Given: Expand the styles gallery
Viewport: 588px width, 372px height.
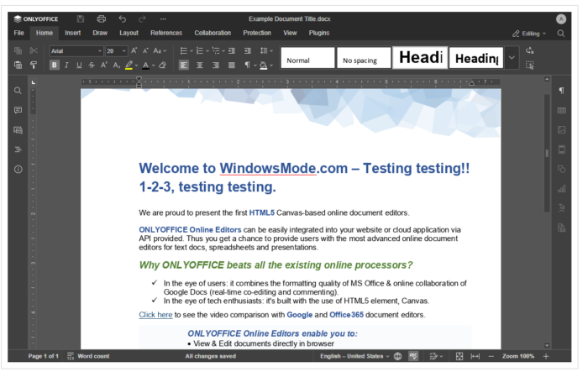Looking at the screenshot, I should click(x=512, y=58).
